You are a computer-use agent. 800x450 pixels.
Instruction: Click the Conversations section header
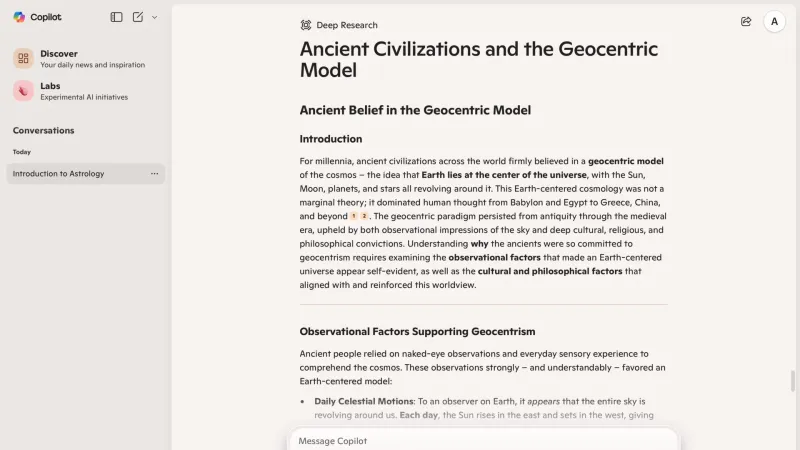coord(43,131)
